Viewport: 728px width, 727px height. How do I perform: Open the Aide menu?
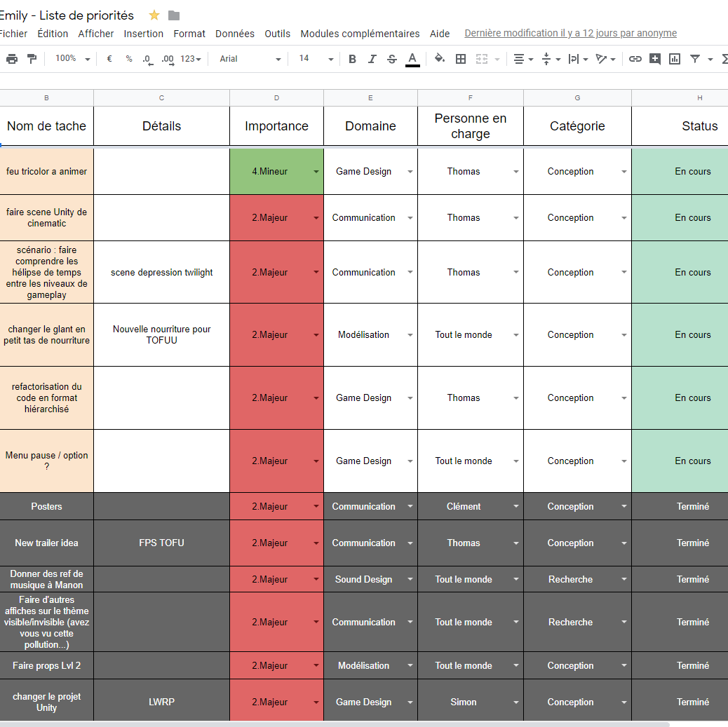pos(440,34)
